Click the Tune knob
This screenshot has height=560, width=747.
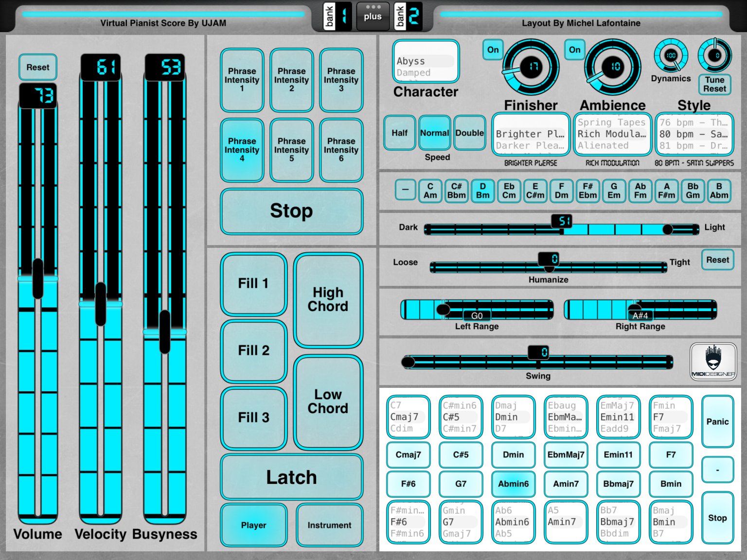(x=715, y=55)
